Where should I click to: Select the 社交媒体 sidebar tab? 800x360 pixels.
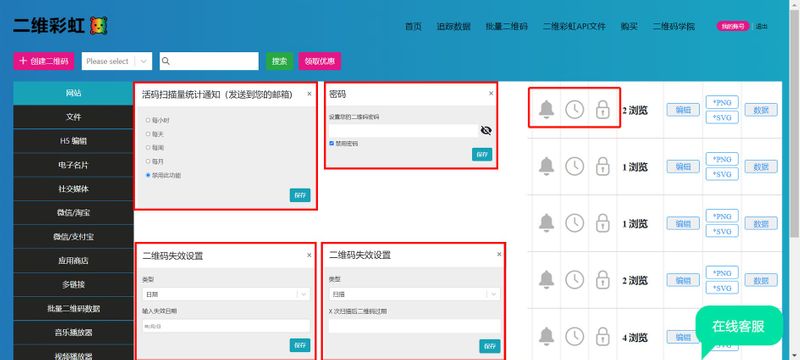pyautogui.click(x=73, y=189)
